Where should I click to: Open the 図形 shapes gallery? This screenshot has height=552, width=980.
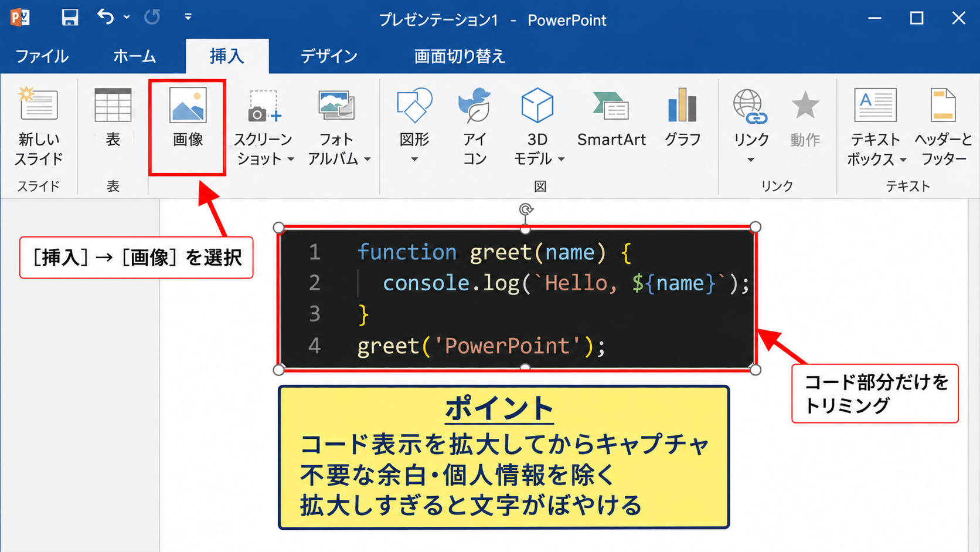[414, 125]
